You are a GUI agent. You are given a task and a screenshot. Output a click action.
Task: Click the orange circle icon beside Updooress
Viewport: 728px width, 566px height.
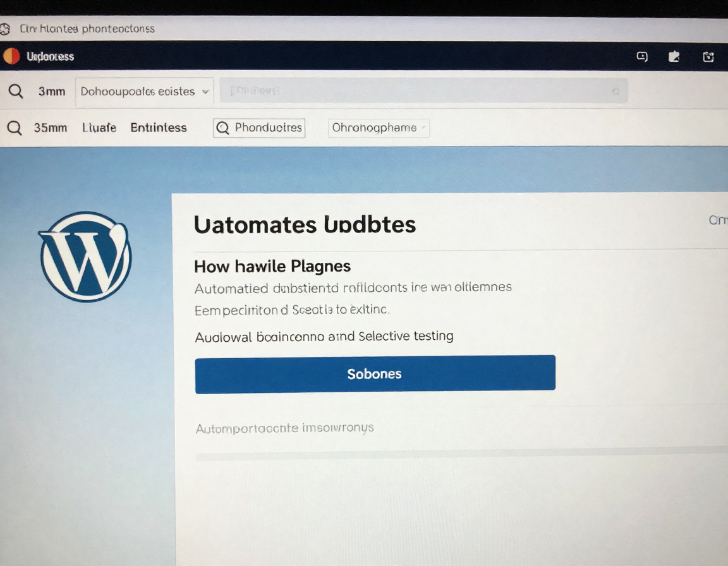(x=11, y=56)
